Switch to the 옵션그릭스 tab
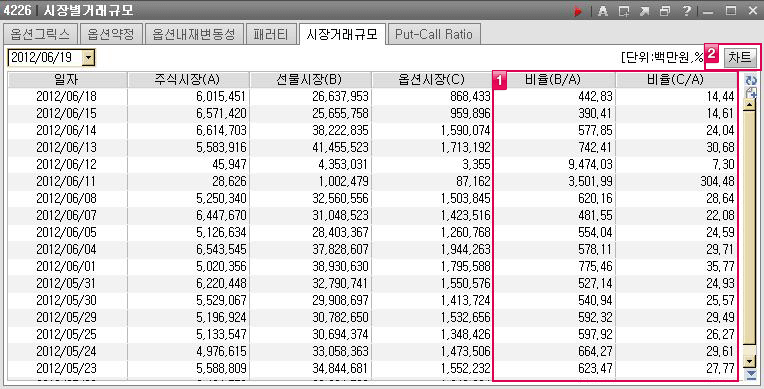This screenshot has height=389, width=764. click(40, 34)
